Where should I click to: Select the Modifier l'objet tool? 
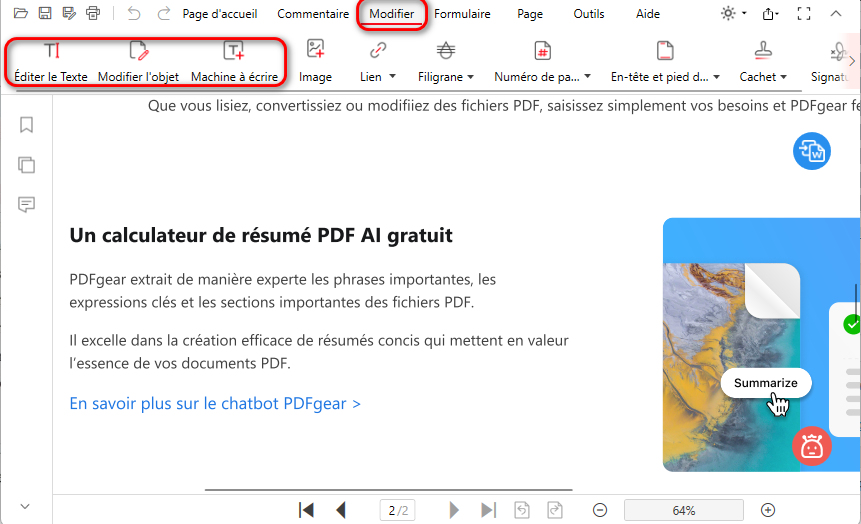pyautogui.click(x=138, y=62)
